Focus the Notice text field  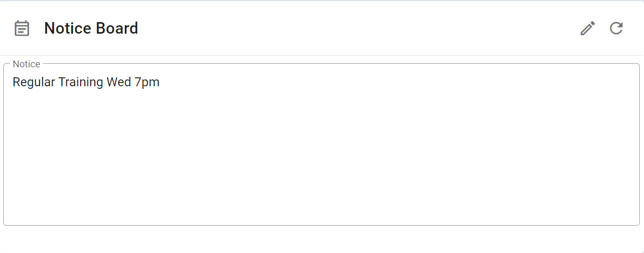(321, 145)
